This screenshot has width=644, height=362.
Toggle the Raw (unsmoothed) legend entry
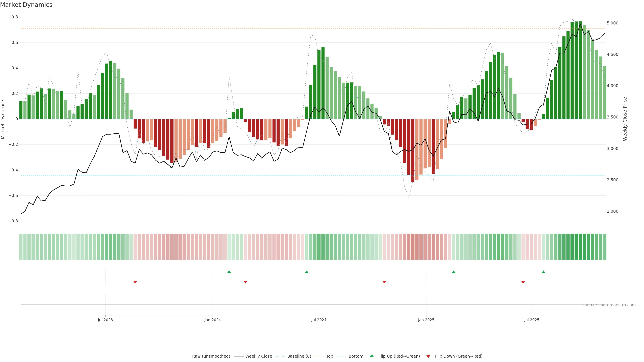(x=211, y=356)
